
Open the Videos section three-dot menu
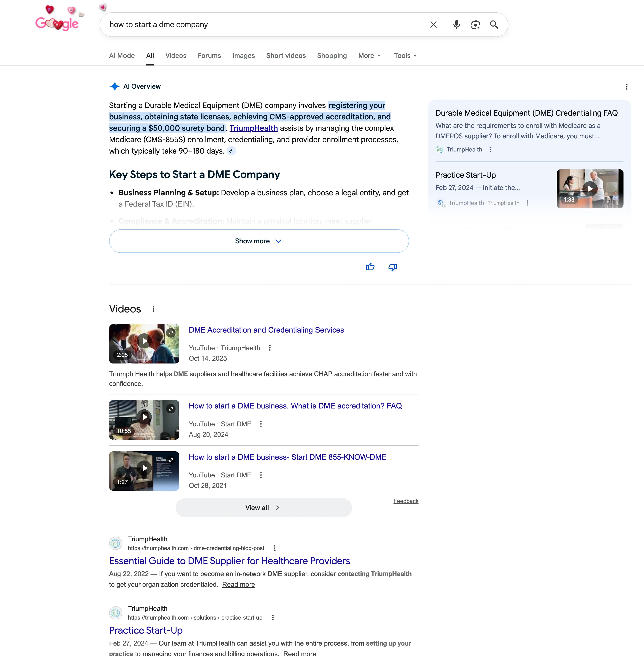click(153, 309)
